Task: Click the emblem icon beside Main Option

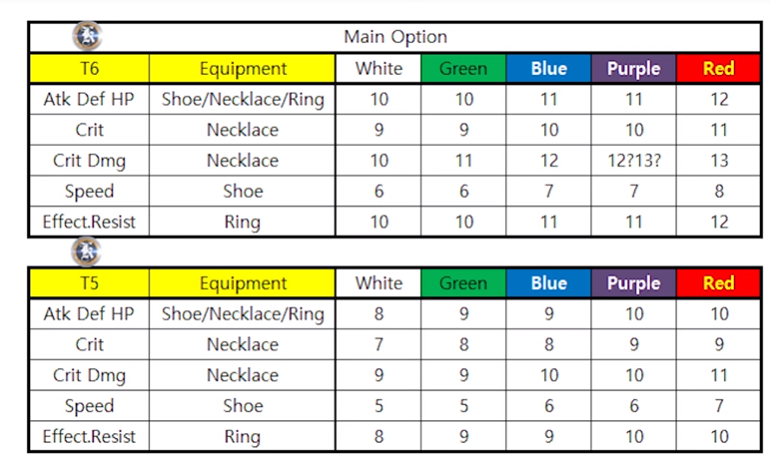Action: pyautogui.click(x=87, y=36)
